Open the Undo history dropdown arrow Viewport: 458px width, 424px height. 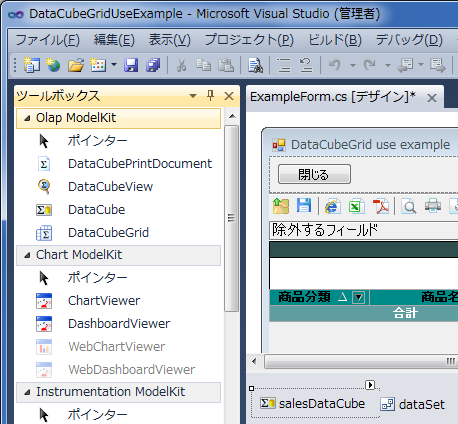pos(353,65)
